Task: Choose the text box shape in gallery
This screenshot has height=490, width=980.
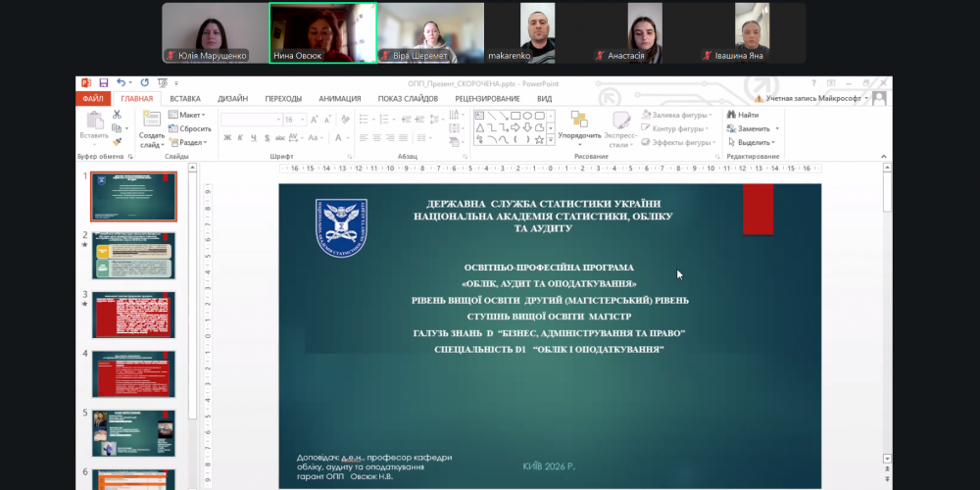Action: pos(479,116)
